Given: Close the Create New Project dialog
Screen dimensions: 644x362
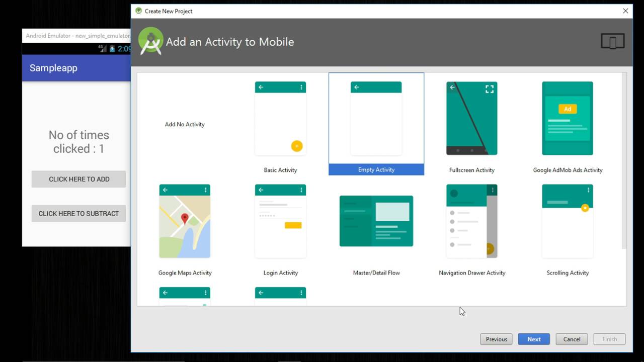Looking at the screenshot, I should [x=625, y=11].
